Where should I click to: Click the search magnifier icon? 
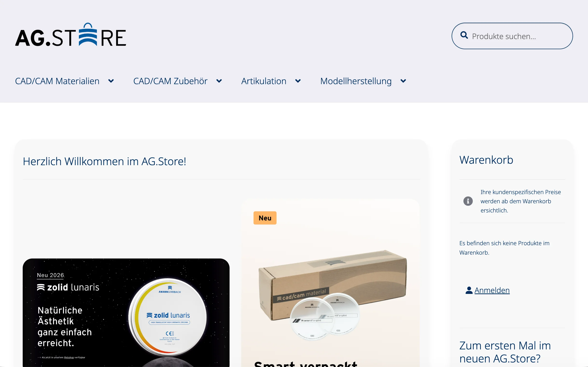pyautogui.click(x=464, y=35)
